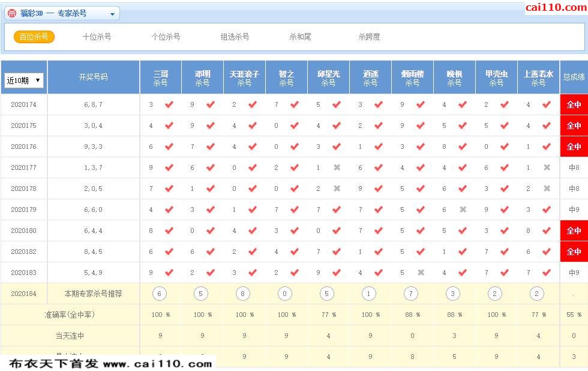Click 邱星光 77 % accuracy value

click(x=329, y=315)
